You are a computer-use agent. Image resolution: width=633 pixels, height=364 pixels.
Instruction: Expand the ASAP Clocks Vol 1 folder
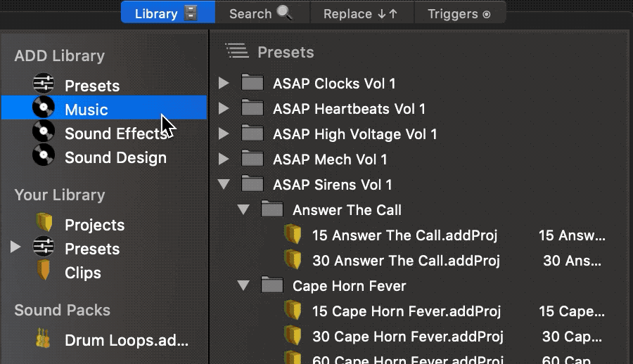[x=224, y=84]
